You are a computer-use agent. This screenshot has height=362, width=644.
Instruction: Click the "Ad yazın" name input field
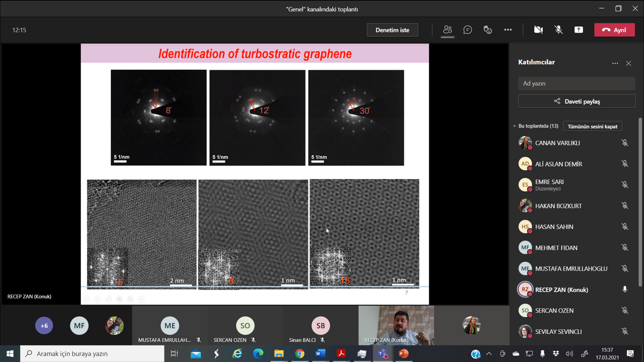pos(577,83)
